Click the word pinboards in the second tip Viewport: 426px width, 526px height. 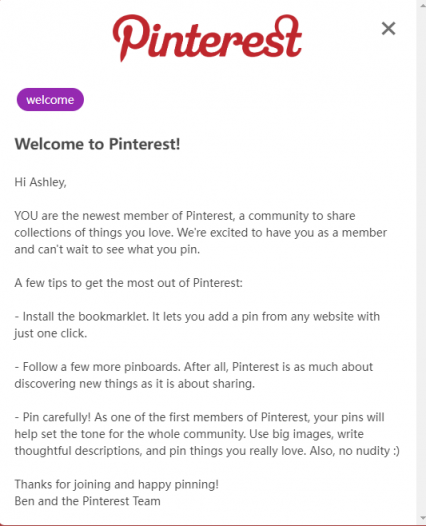[152, 367]
